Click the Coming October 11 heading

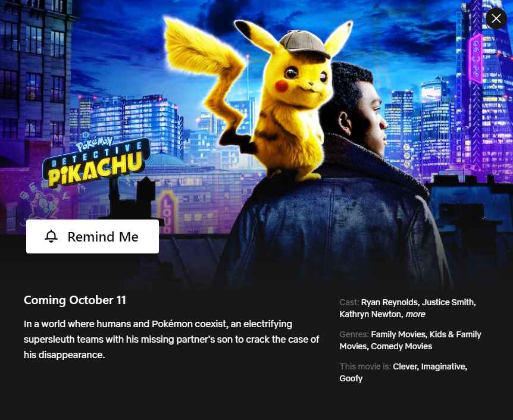point(74,300)
